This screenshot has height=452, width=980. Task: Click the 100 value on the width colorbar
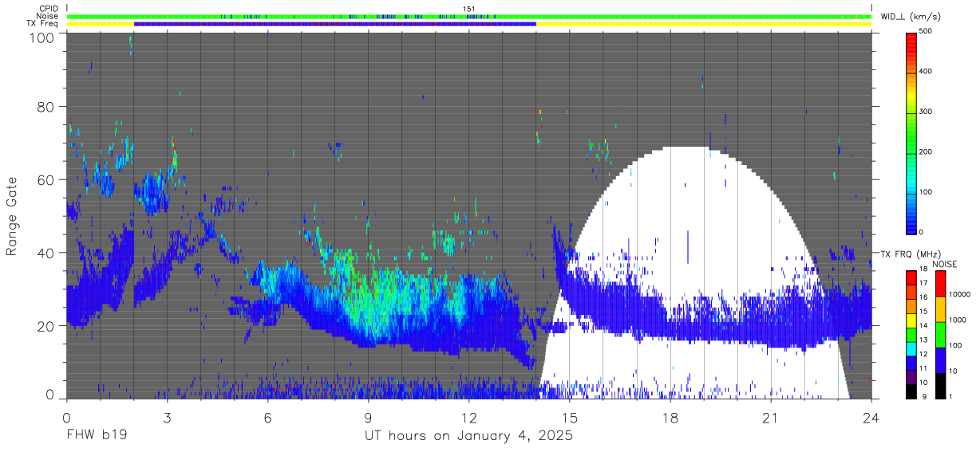pyautogui.click(x=927, y=192)
